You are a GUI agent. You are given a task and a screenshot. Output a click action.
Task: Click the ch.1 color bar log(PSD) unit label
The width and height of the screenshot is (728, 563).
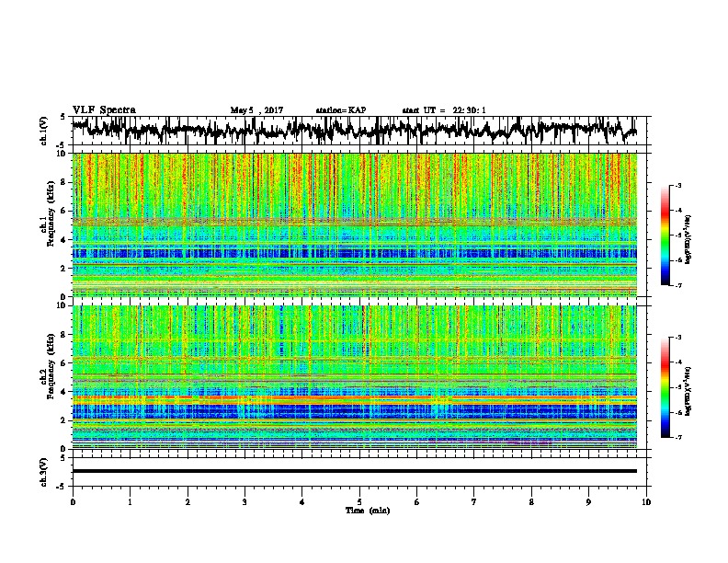pos(688,240)
